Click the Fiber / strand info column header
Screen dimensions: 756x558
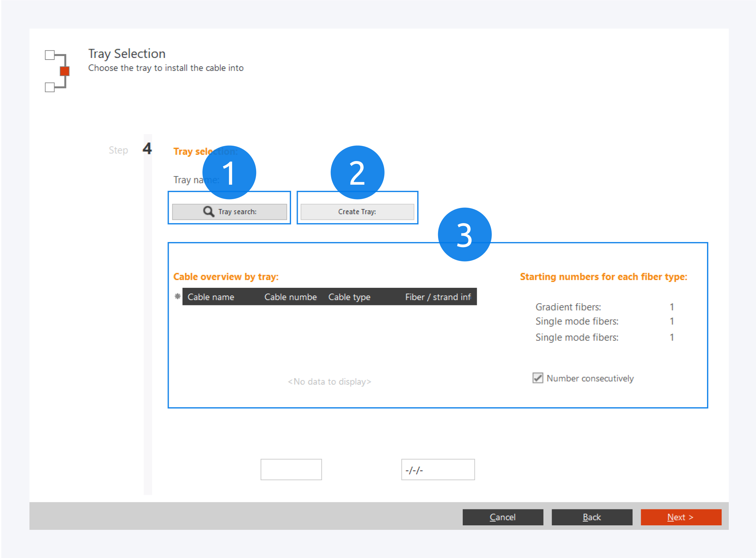pyautogui.click(x=438, y=297)
